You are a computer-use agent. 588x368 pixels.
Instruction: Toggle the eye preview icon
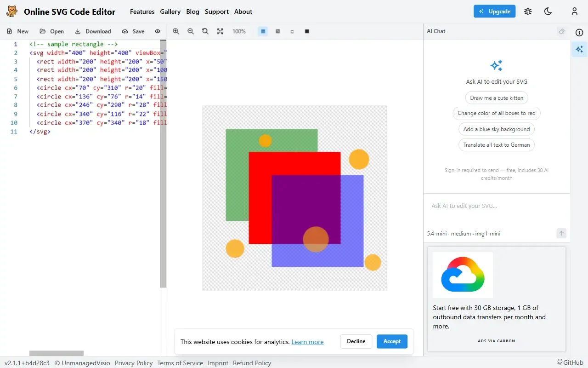(158, 31)
